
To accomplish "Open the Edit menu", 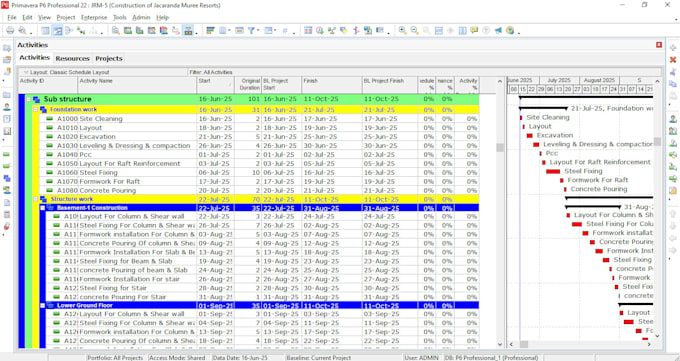I will pyautogui.click(x=27, y=17).
